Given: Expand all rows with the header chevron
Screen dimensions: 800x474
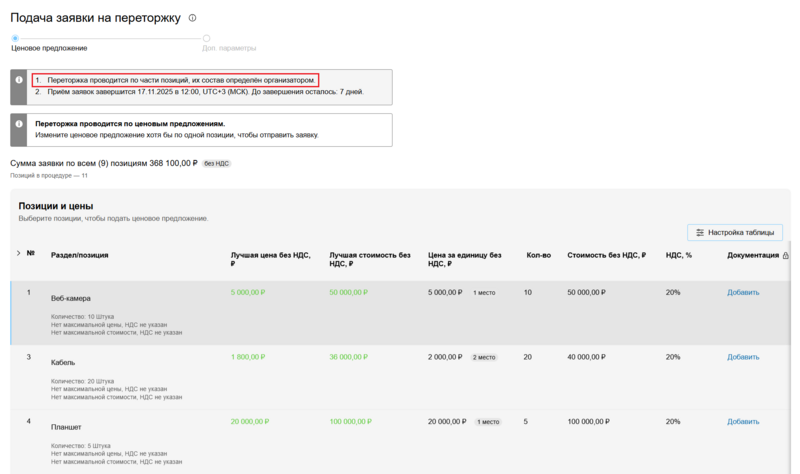Looking at the screenshot, I should [x=18, y=254].
